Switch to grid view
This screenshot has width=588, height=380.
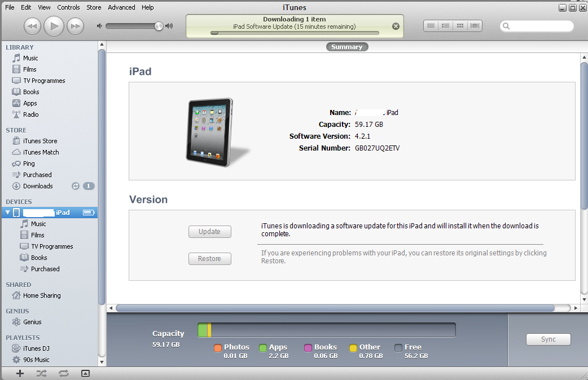coord(460,26)
